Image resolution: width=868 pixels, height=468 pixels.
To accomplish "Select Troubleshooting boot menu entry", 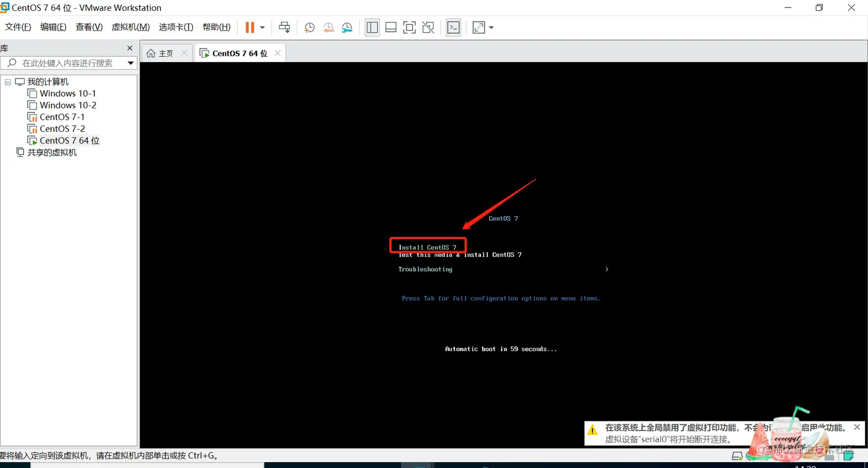I will 425,270.
